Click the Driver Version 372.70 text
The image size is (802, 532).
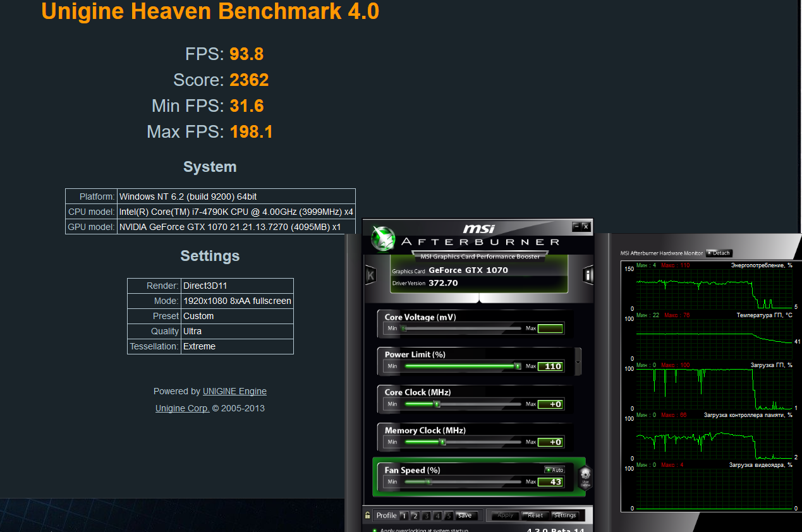(x=443, y=283)
